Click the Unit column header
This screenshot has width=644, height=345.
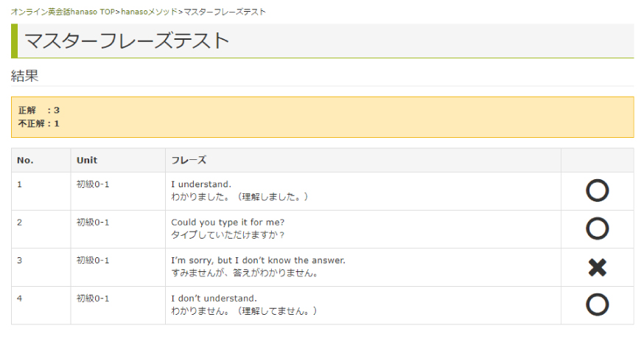[x=87, y=160]
